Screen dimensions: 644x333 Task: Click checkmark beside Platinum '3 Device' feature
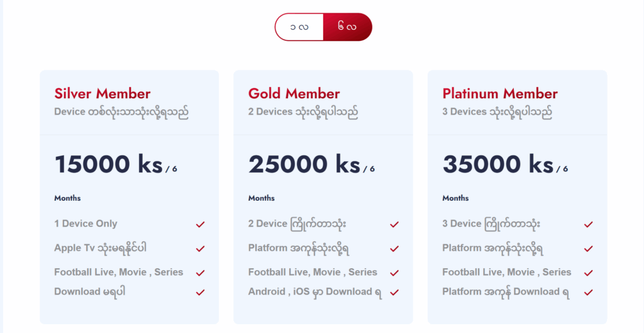tap(588, 225)
